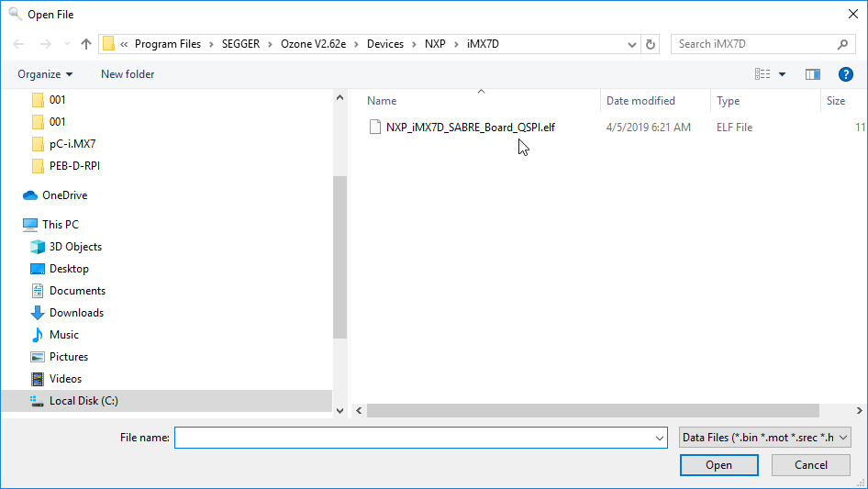Select the 3D Objects folder icon
Image resolution: width=868 pixels, height=489 pixels.
point(38,247)
